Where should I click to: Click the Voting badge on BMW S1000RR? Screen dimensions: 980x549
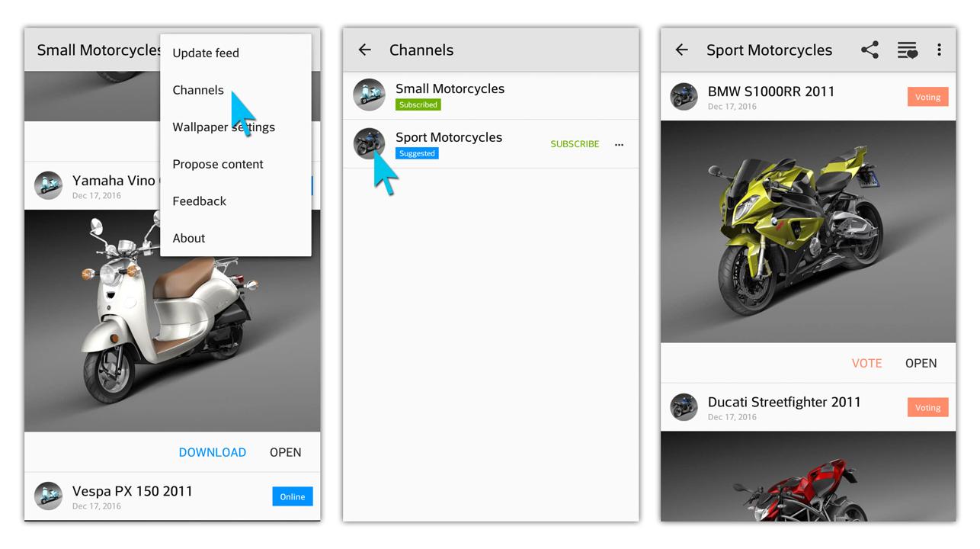927,97
